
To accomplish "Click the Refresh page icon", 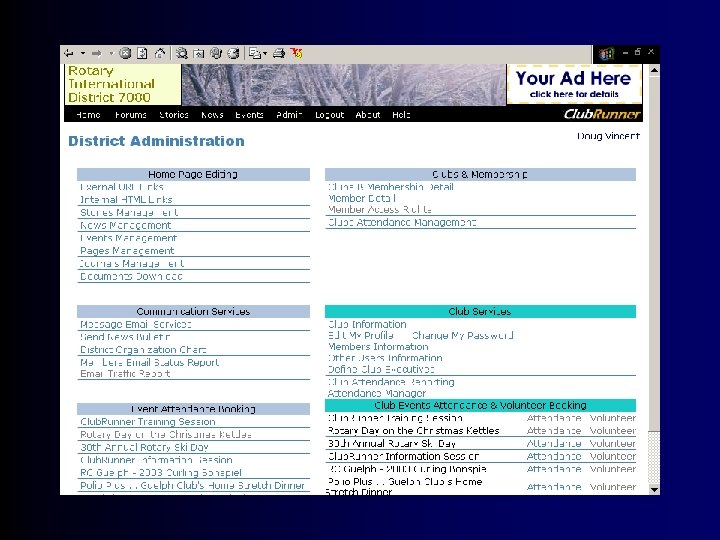I will [142, 54].
